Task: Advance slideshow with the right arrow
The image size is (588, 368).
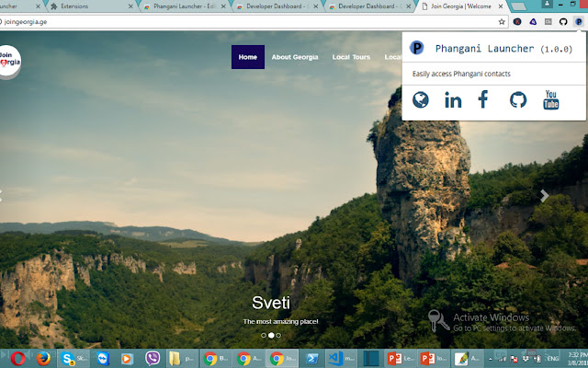Action: (x=545, y=195)
